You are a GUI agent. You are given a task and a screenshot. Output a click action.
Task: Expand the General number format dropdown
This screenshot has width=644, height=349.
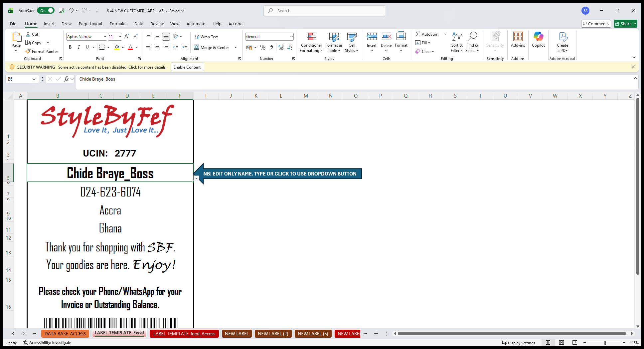291,37
